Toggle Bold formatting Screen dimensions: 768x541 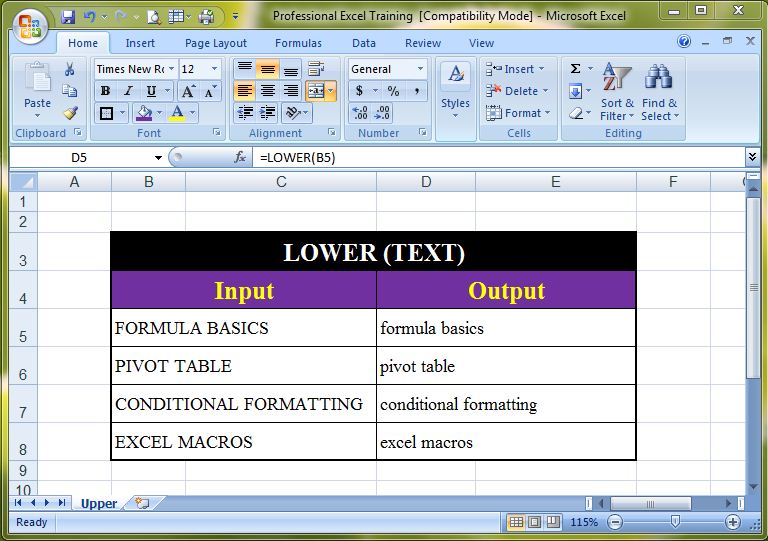(x=105, y=91)
